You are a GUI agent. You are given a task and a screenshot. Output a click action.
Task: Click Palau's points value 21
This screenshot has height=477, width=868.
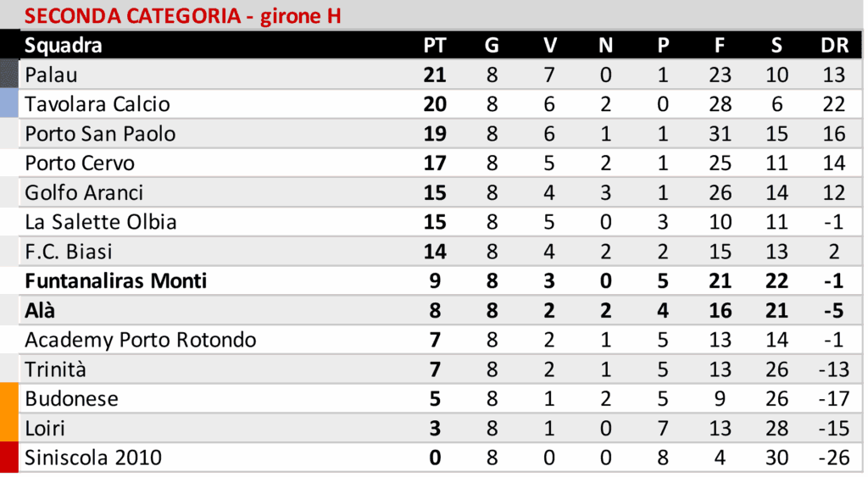click(435, 75)
